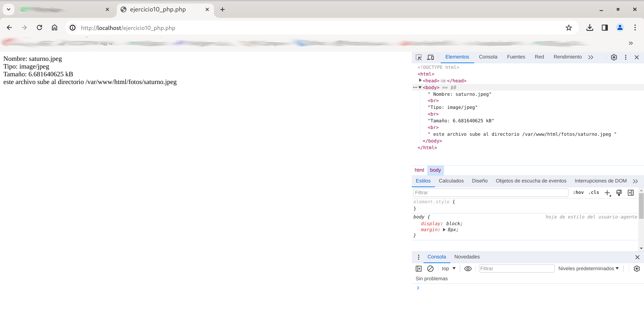Create live expression with eye icon
This screenshot has width=644, height=332.
click(x=468, y=268)
